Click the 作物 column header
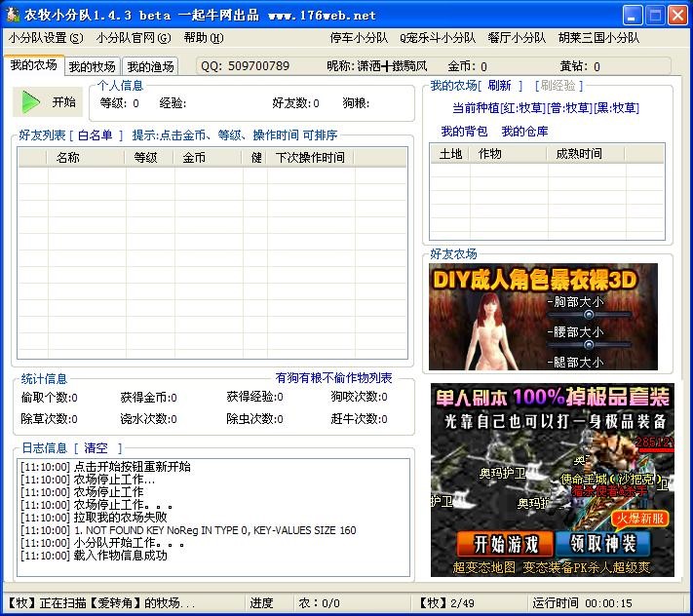The height and width of the screenshot is (616, 693). pyautogui.click(x=508, y=154)
